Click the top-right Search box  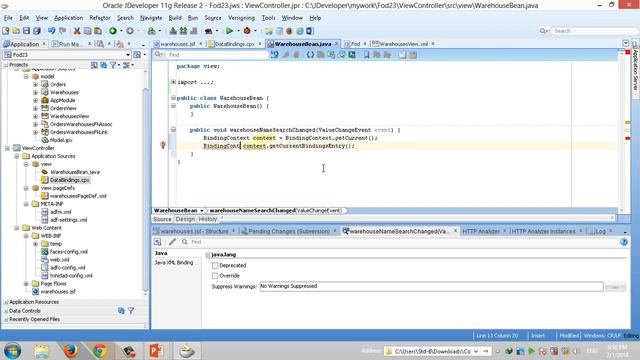coord(594,31)
